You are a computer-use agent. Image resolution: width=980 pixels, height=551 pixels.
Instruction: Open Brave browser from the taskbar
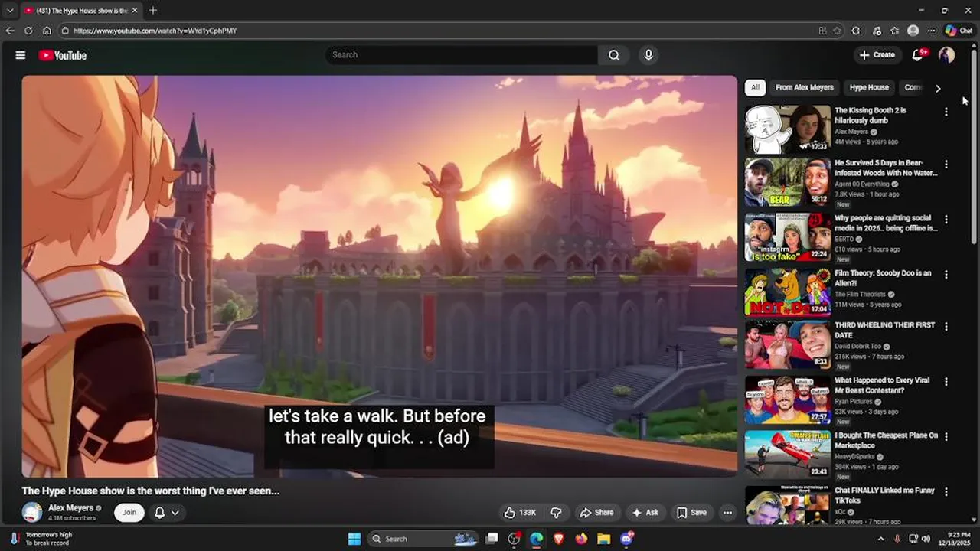coord(559,539)
